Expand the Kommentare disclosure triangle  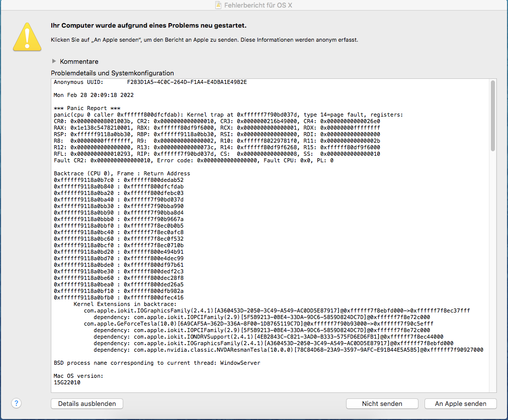(54, 61)
